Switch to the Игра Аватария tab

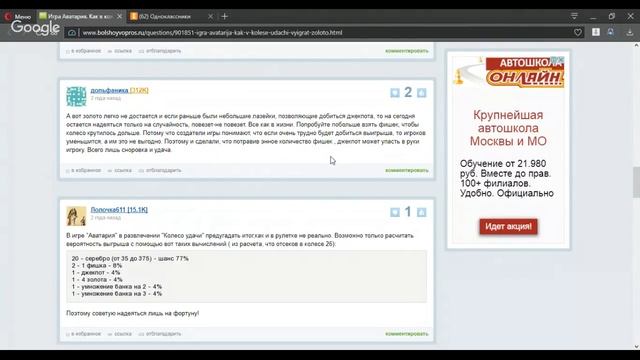80,16
